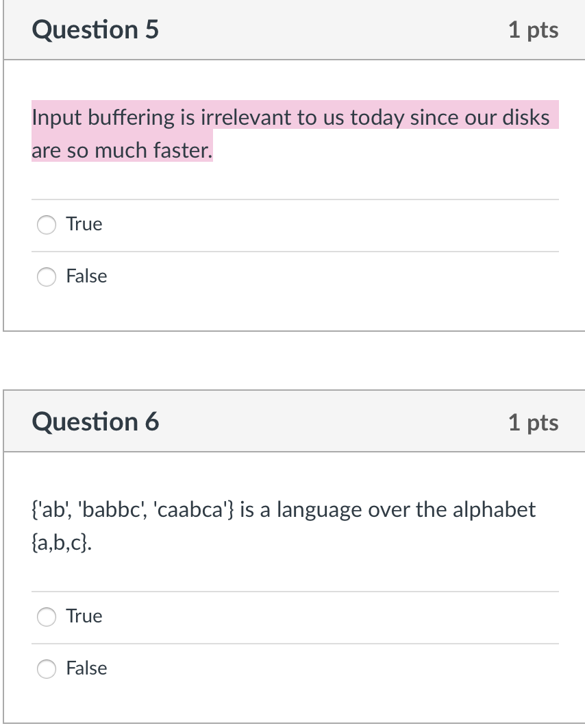The image size is (585, 728).
Task: Select True for Question 6
Action: tap(46, 616)
